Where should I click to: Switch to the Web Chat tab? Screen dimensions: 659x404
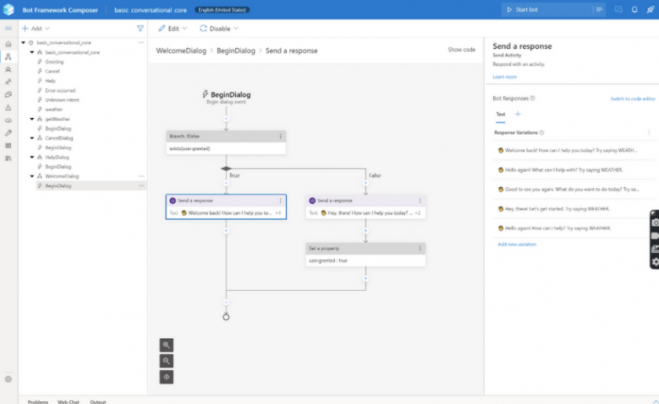[69, 400]
